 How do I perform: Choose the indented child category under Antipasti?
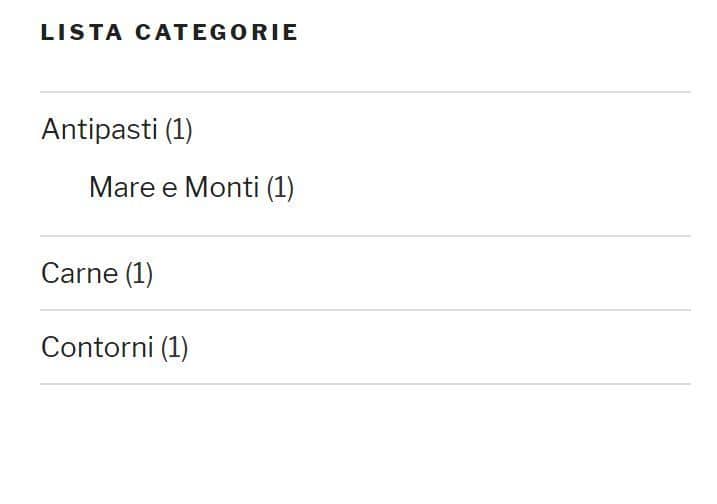click(x=174, y=188)
